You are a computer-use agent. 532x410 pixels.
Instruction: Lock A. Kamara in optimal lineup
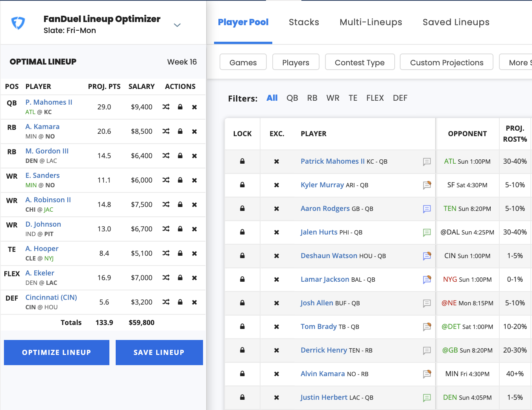(180, 131)
